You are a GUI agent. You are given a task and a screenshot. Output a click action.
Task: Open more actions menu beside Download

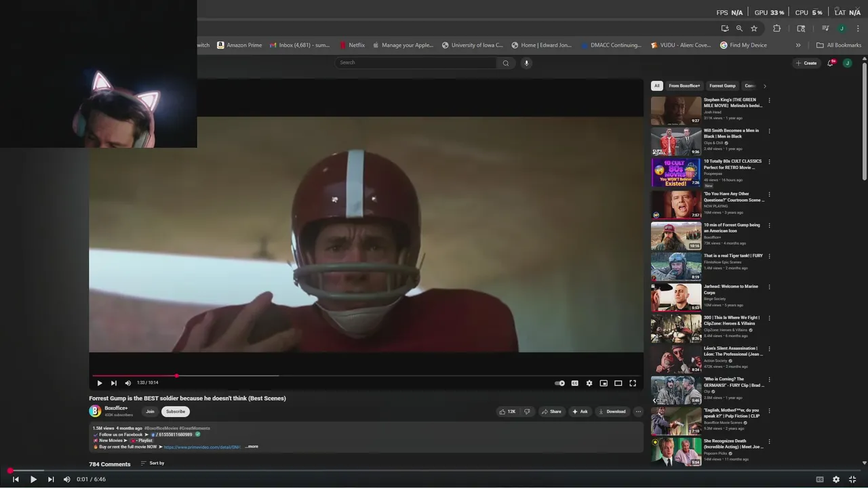(638, 411)
